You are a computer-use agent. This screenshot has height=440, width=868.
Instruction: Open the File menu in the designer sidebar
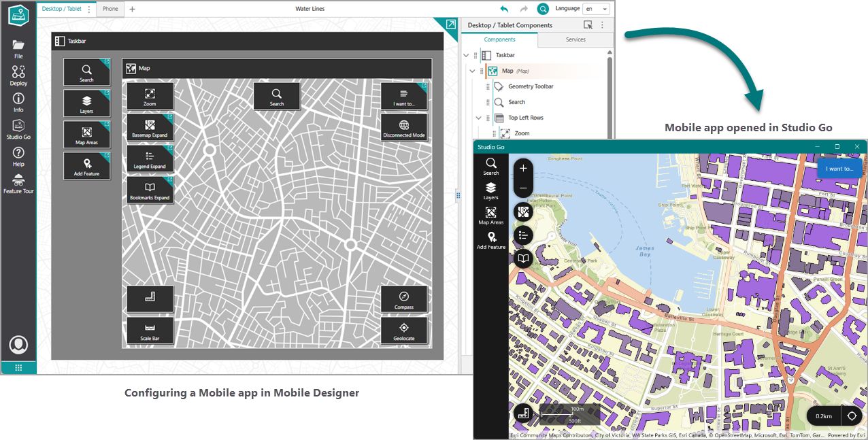(18, 49)
